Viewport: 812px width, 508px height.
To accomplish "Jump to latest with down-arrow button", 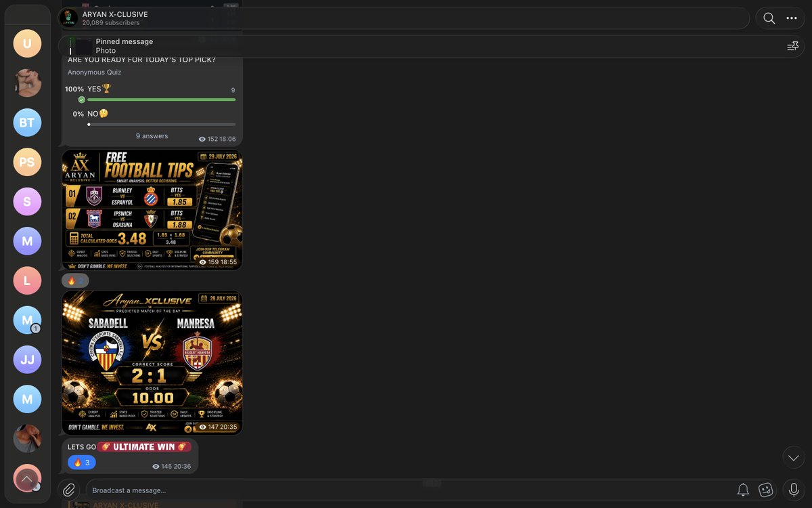I will pyautogui.click(x=793, y=458).
